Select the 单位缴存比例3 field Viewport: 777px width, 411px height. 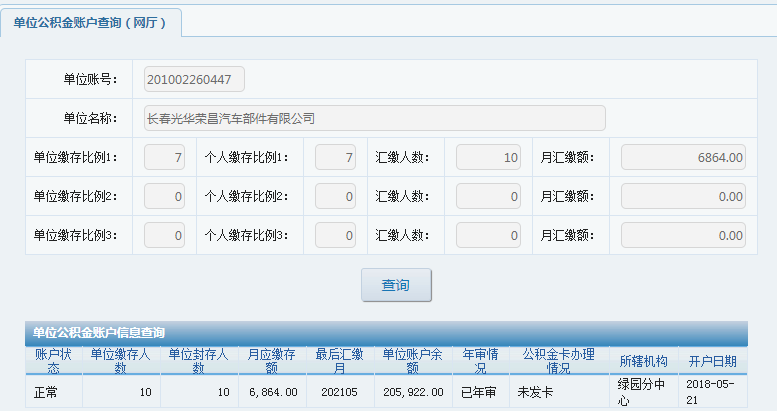tap(165, 235)
